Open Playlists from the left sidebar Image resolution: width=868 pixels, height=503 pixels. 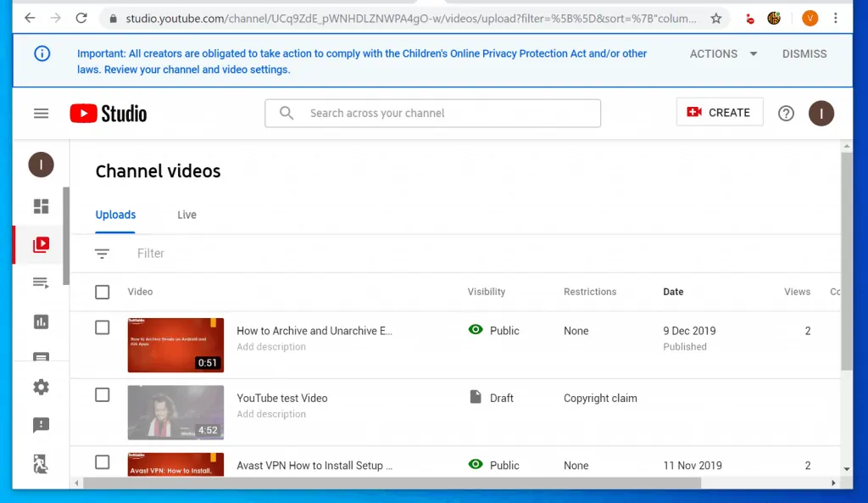(41, 283)
